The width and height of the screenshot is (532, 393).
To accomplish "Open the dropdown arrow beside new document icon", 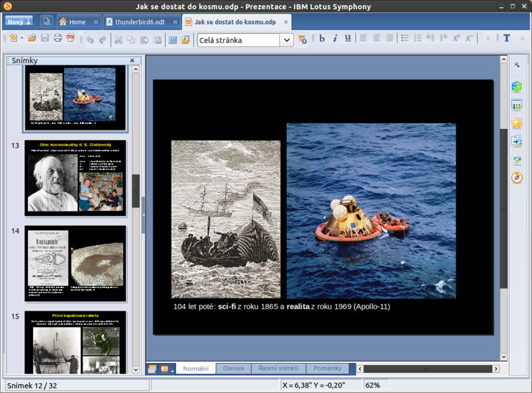I will (22, 38).
